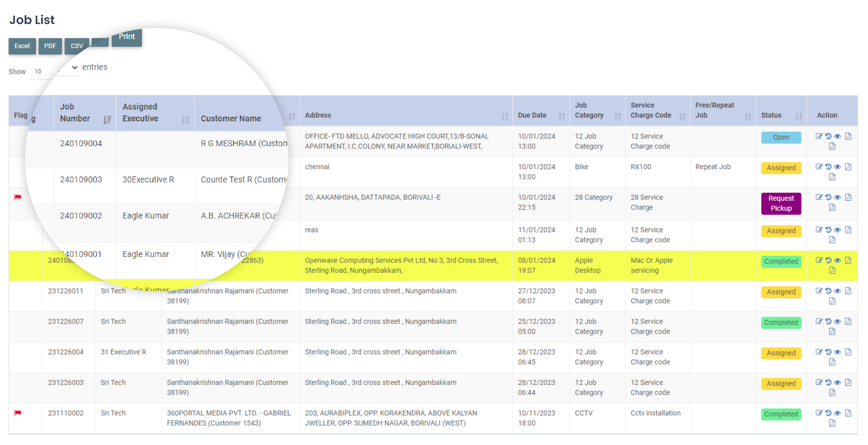Click customer 360PORTAL MEDIA PVT. LTD.
868x445 pixels.
click(229, 418)
